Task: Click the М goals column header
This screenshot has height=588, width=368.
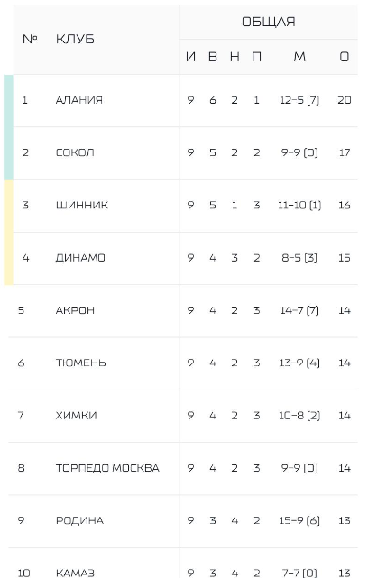Action: tap(299, 57)
